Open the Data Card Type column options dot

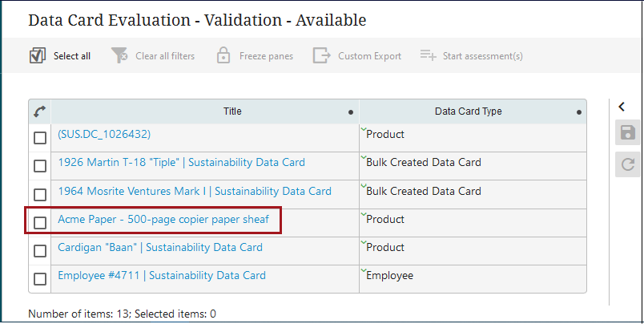(578, 112)
